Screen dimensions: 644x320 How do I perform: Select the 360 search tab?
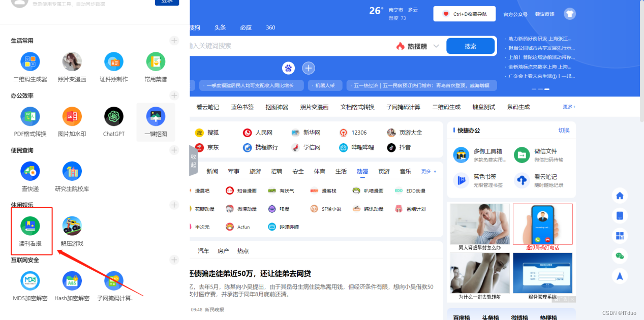coord(271,27)
